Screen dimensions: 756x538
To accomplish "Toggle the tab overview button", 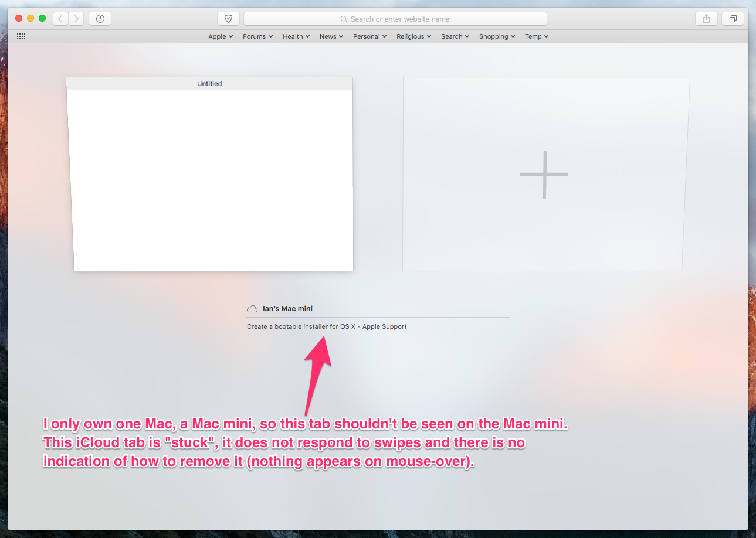I will tap(733, 19).
